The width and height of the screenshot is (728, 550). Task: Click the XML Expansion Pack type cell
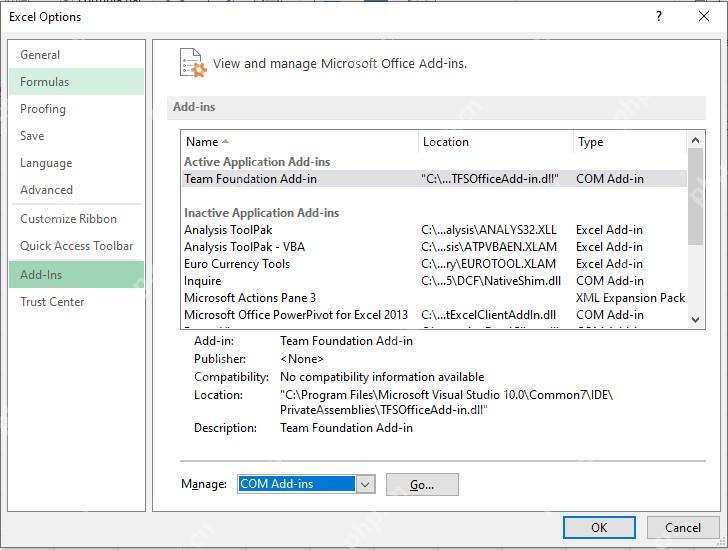(630, 298)
